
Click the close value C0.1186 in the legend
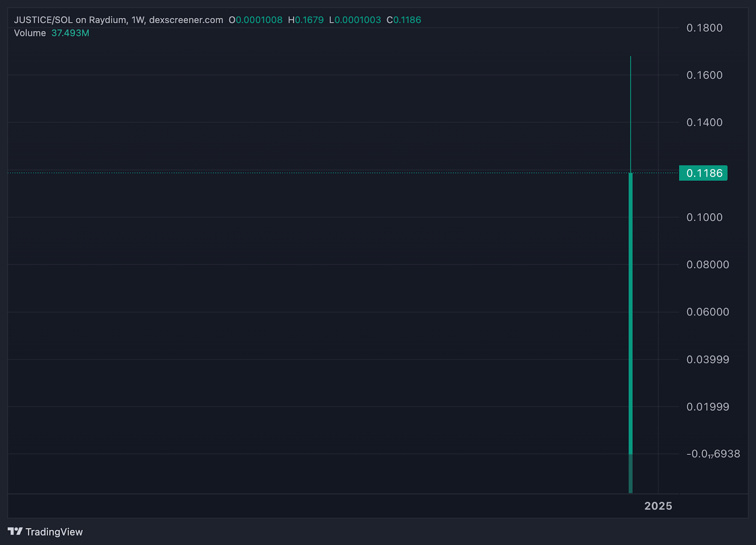(404, 20)
